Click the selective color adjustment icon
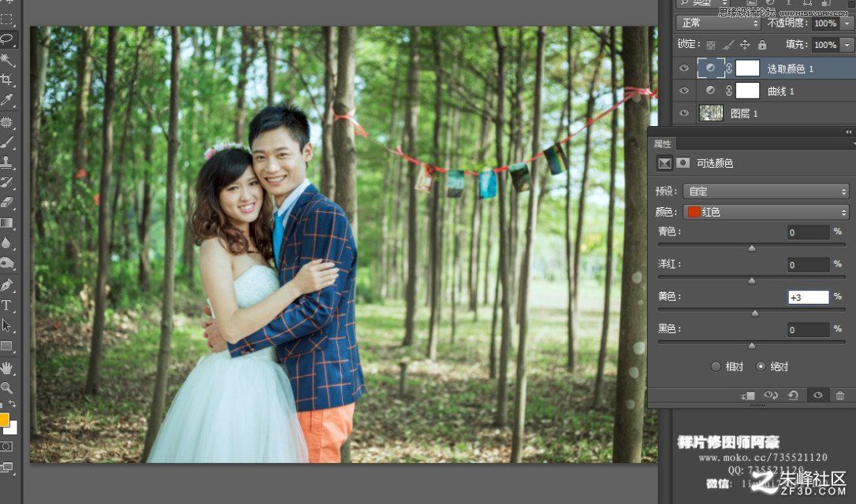Image resolution: width=856 pixels, height=504 pixels. [x=664, y=162]
